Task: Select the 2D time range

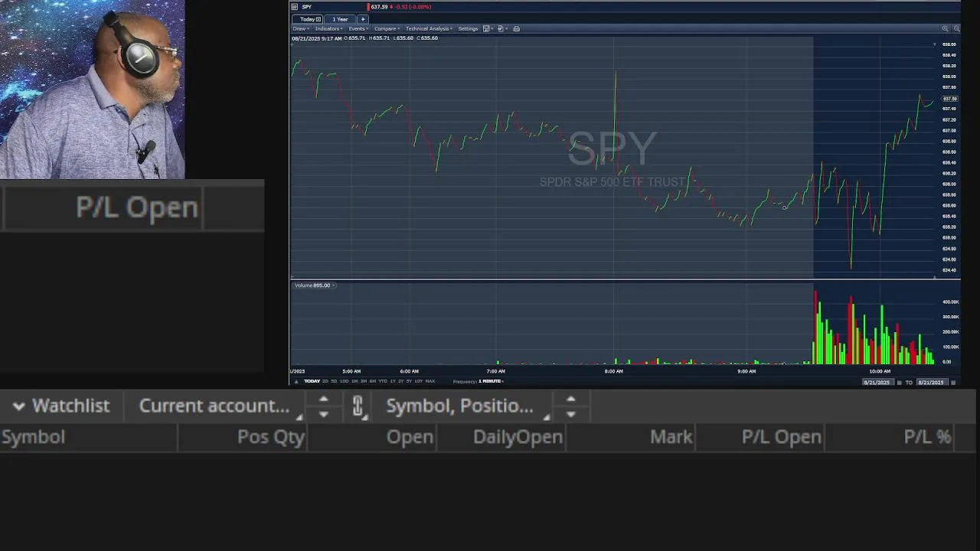Action: pyautogui.click(x=325, y=381)
